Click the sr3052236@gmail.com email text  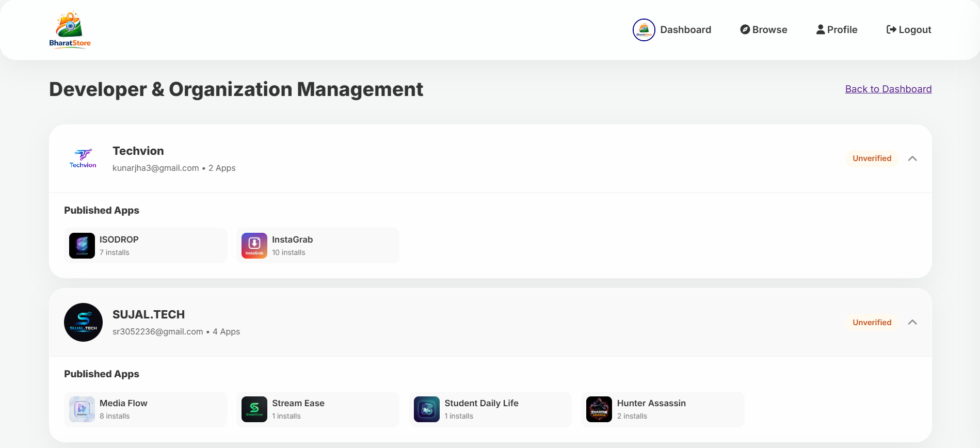coord(158,332)
